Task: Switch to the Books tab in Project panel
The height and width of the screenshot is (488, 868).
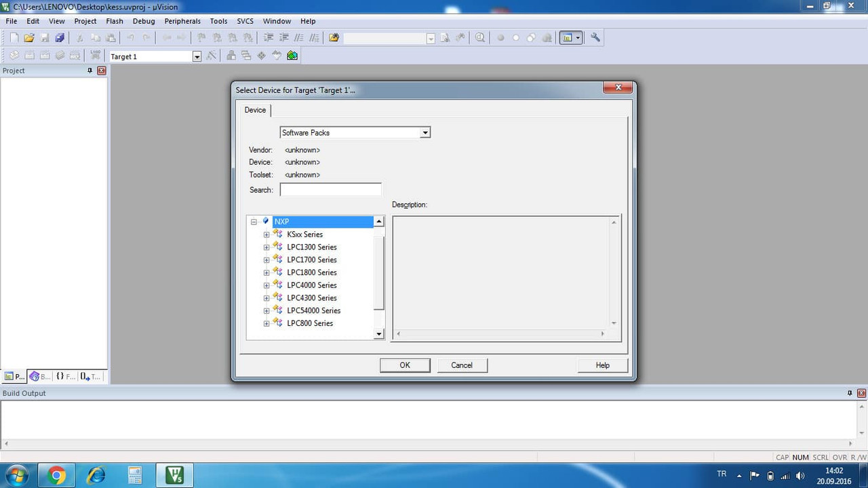Action: point(40,376)
